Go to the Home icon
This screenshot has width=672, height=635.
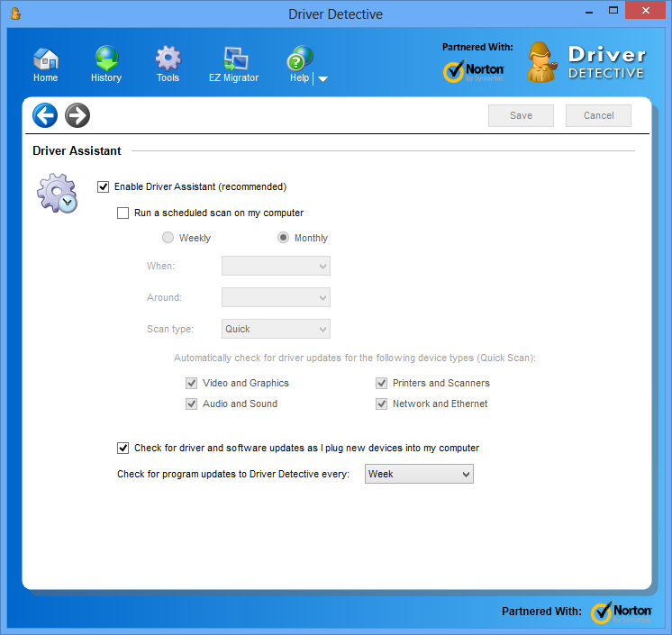pos(45,59)
